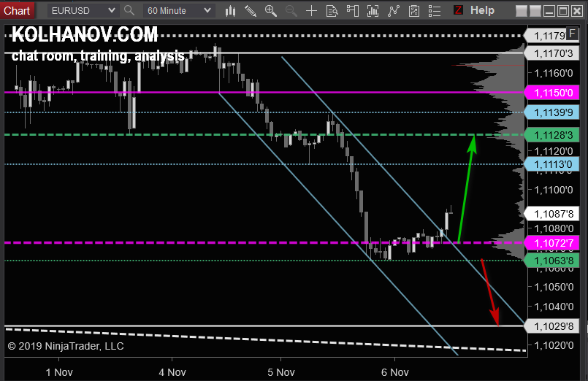The height and width of the screenshot is (381, 588).
Task: Open the data box document icon
Action: coord(332,11)
